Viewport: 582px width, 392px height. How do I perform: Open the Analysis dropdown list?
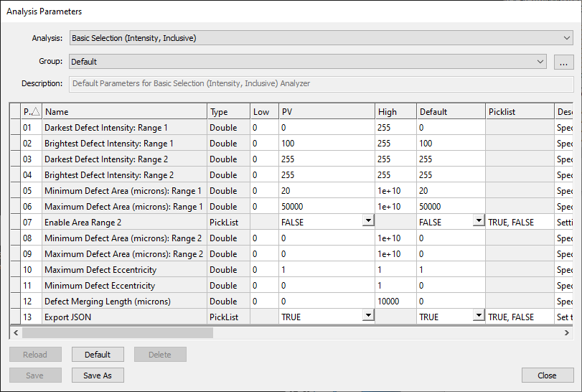(x=567, y=38)
